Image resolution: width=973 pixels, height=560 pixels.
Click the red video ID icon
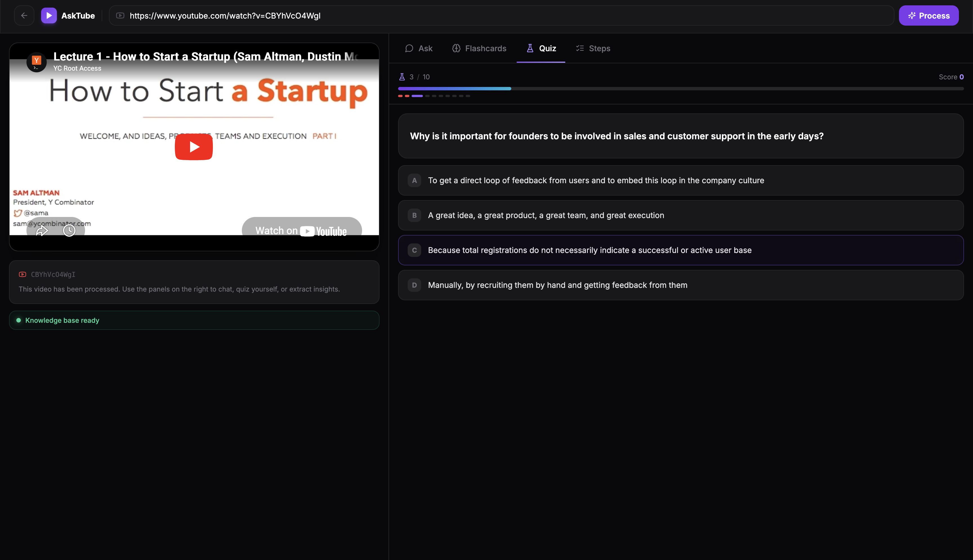tap(22, 274)
